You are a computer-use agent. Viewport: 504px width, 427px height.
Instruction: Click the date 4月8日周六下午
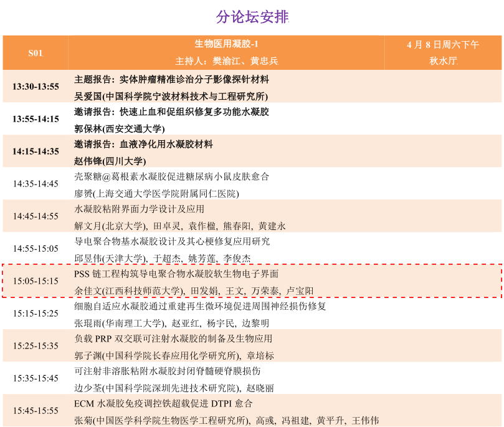coord(443,44)
